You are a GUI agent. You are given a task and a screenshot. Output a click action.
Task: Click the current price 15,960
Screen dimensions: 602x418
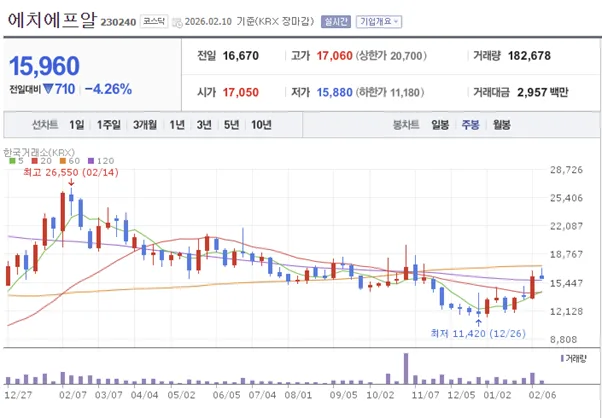tap(44, 66)
